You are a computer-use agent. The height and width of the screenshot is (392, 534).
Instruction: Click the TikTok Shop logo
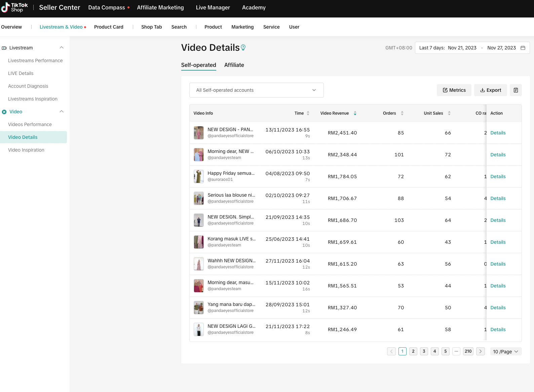point(14,7)
